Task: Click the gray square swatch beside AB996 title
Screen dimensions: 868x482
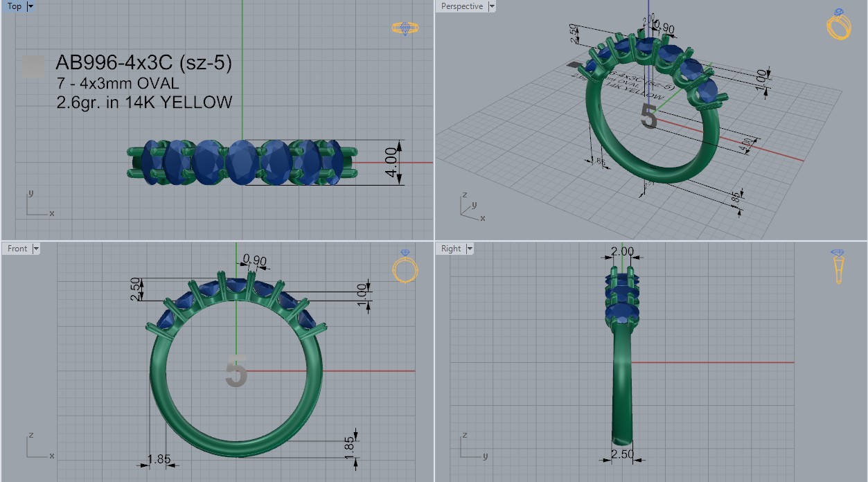Action: coord(33,67)
